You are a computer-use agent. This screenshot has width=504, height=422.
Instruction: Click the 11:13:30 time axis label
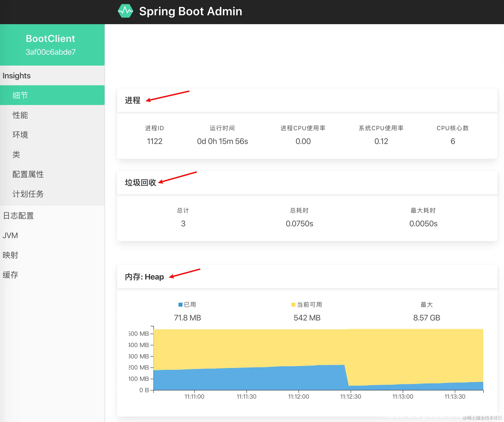coord(455,397)
